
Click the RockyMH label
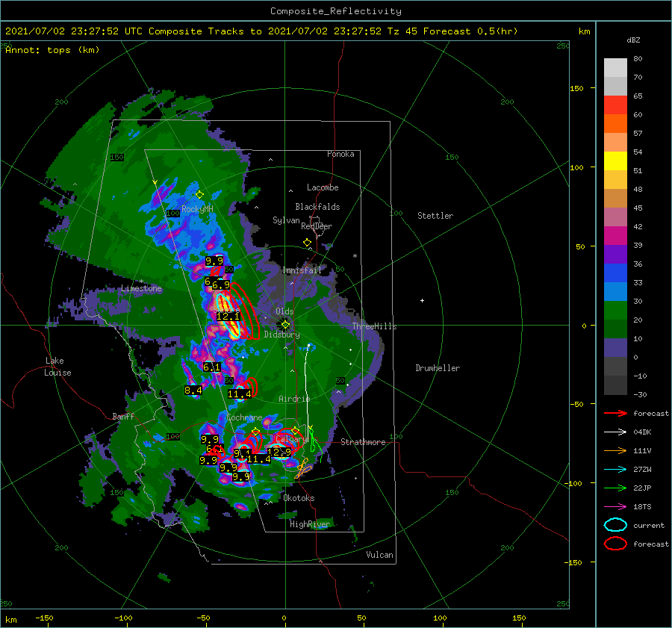(197, 209)
